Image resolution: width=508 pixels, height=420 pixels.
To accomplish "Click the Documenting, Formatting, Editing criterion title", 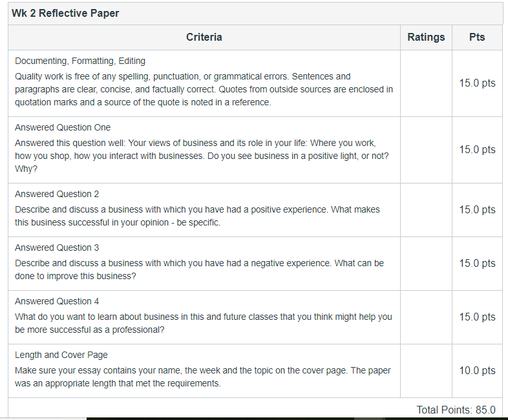I will click(x=80, y=61).
